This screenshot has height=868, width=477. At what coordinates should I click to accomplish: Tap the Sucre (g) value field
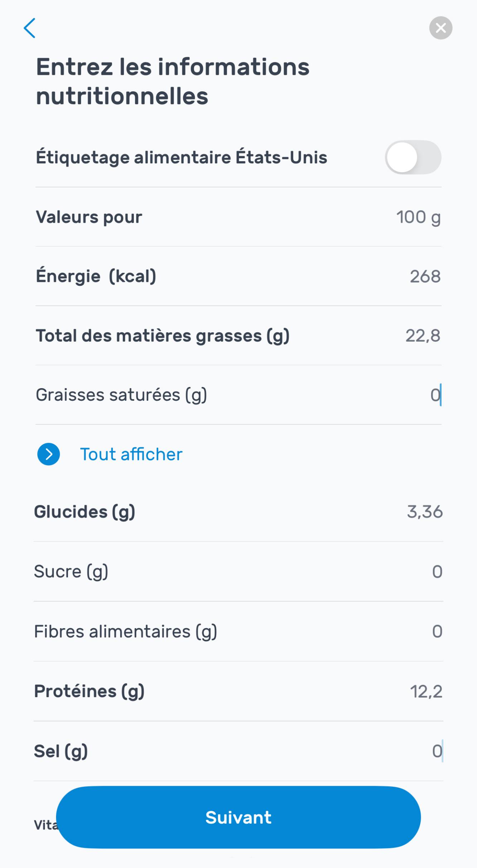coord(437,572)
